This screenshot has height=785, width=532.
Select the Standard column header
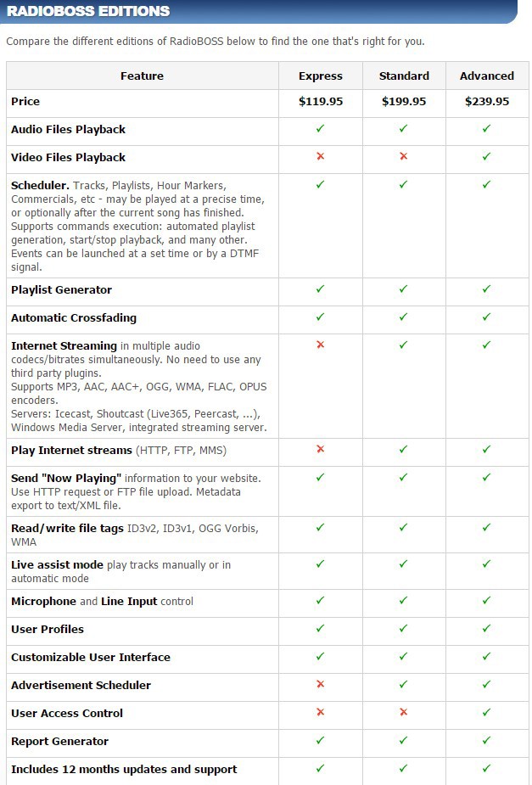coord(404,76)
